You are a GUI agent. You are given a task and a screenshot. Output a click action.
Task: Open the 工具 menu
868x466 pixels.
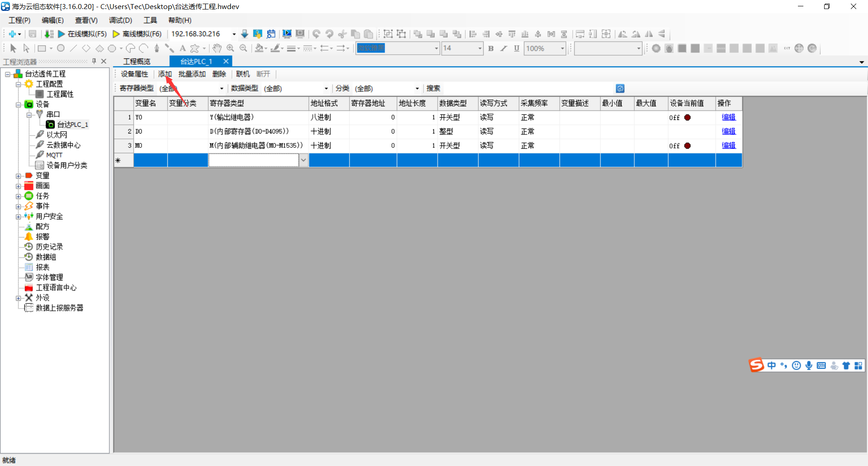click(x=150, y=20)
